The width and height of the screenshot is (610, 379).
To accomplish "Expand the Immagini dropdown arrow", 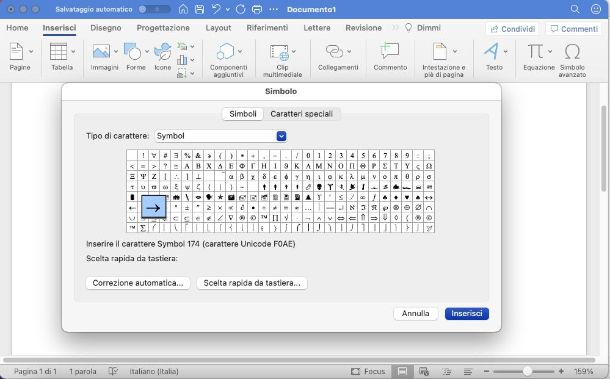I will point(116,51).
